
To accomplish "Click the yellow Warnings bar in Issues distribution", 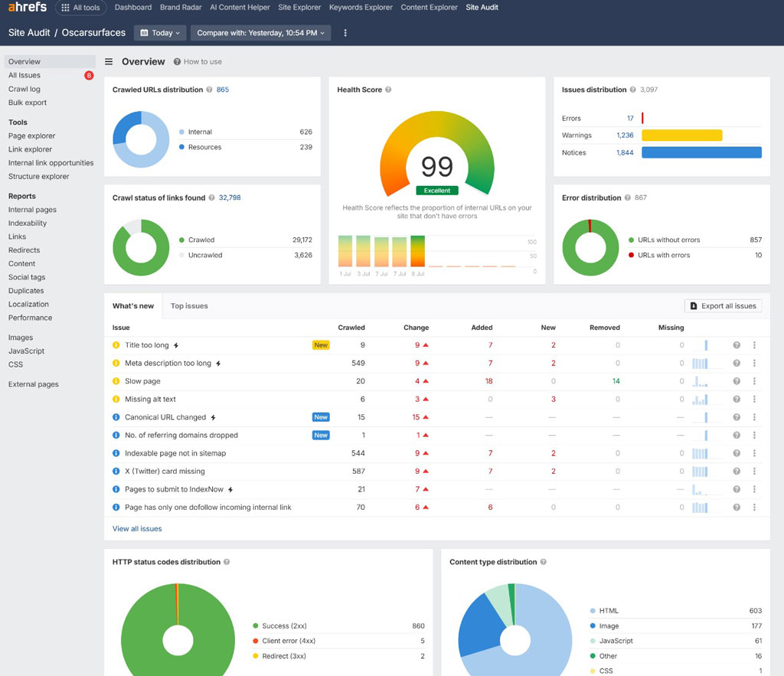I will [x=681, y=136].
